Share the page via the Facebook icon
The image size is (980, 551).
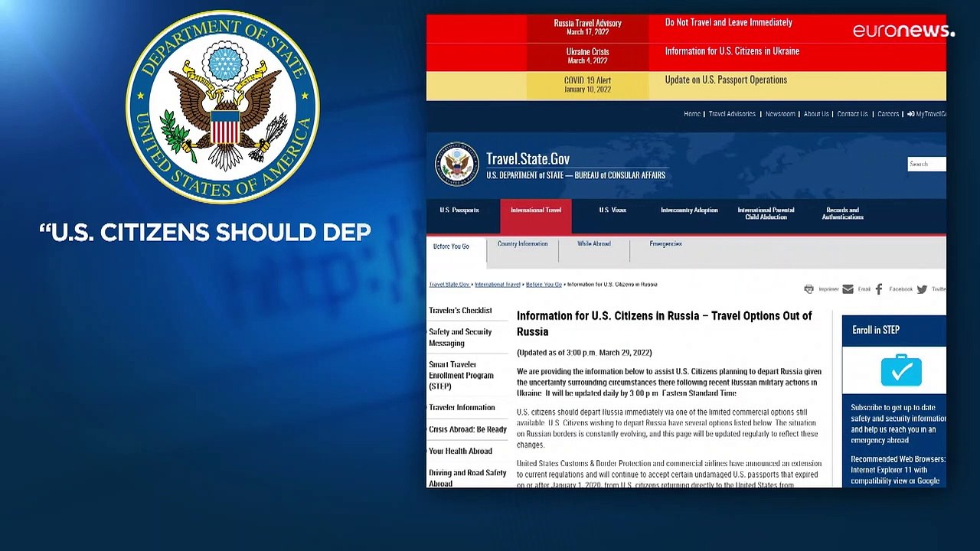pyautogui.click(x=879, y=289)
